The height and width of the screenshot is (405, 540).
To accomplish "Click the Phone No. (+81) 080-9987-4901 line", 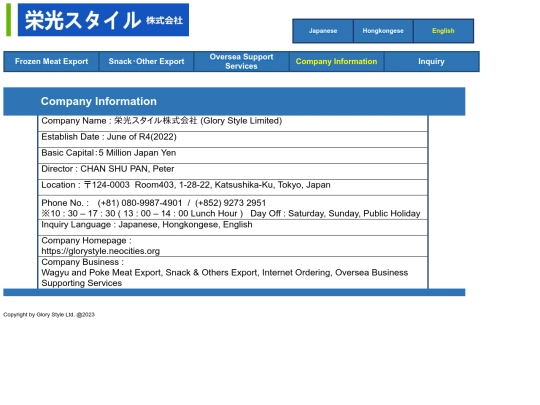I will [x=154, y=203].
